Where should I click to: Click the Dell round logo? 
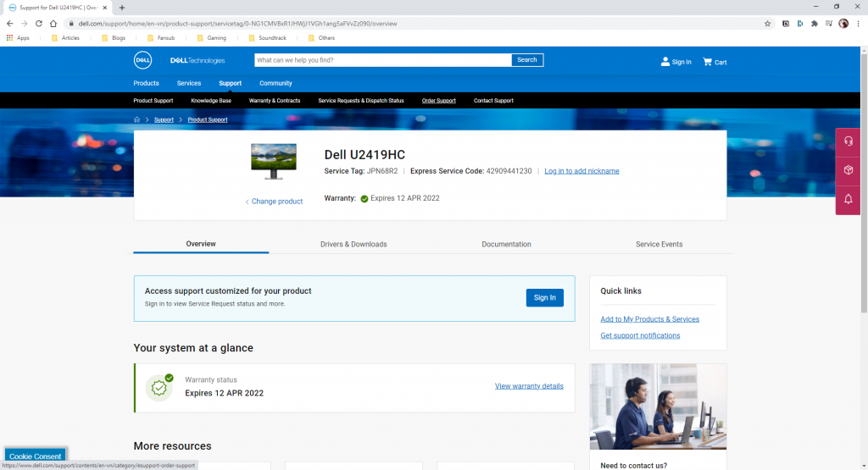142,60
